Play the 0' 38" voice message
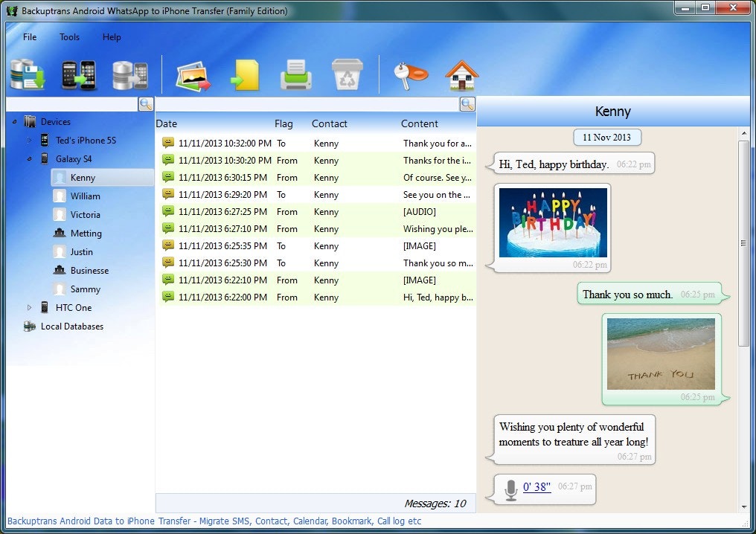The height and width of the screenshot is (534, 756). [537, 487]
